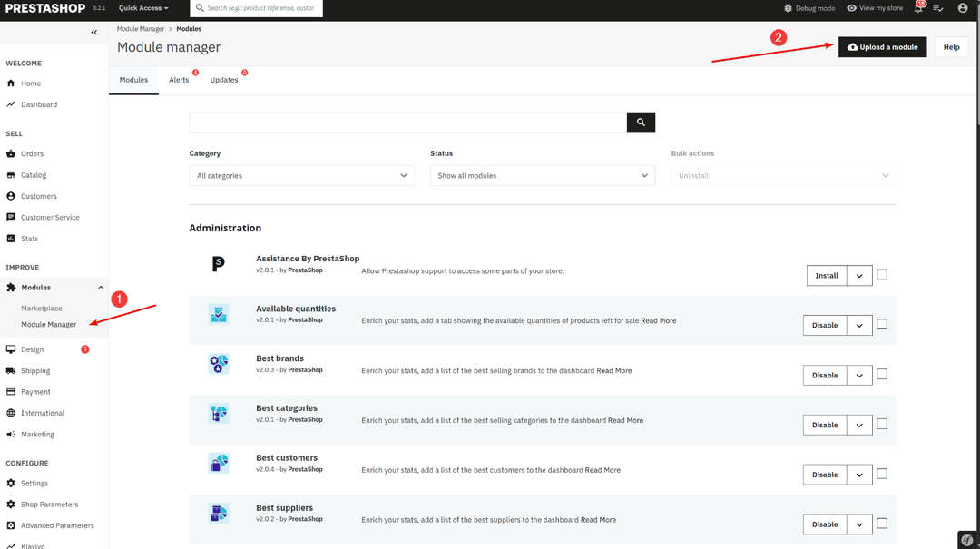Open notifications bell icon
Screen dimensions: 980x549
point(918,8)
